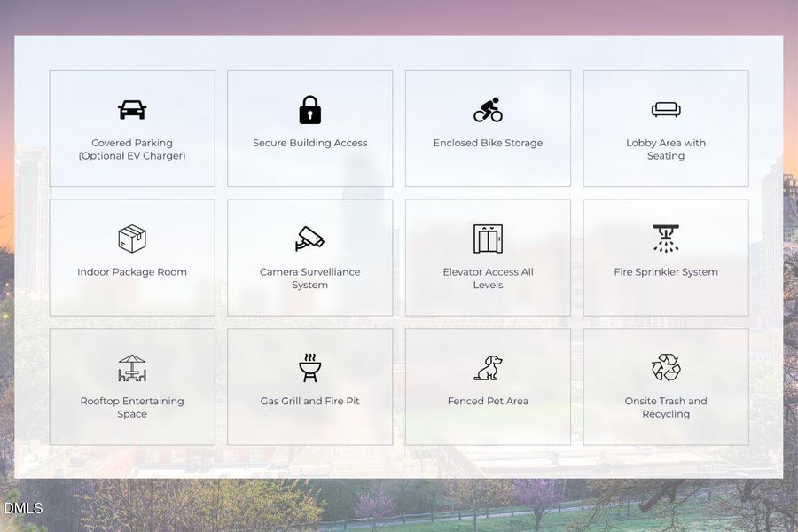Select the box icon for Indoor Package Room
This screenshot has width=798, height=532.
coord(132,239)
